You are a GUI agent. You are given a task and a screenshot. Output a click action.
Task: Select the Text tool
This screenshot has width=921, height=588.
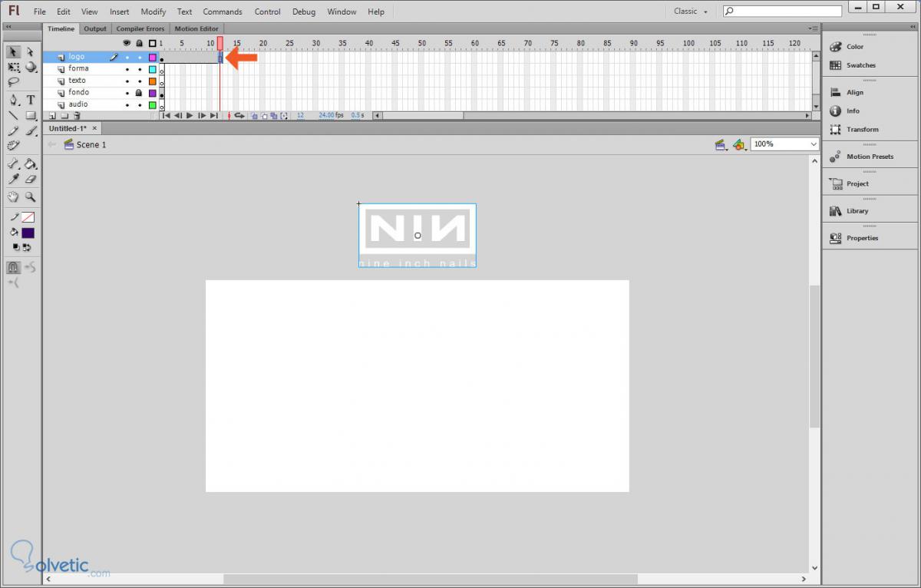pos(31,100)
